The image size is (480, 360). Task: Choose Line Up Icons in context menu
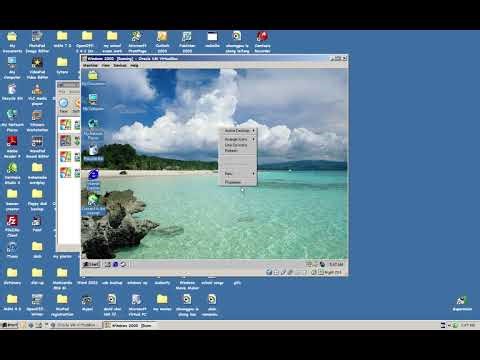pyautogui.click(x=238, y=145)
